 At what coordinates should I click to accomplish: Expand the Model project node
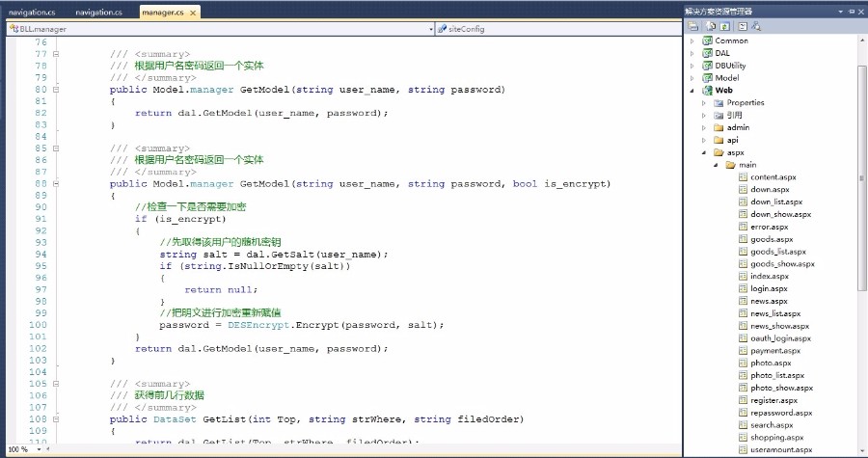[692, 78]
